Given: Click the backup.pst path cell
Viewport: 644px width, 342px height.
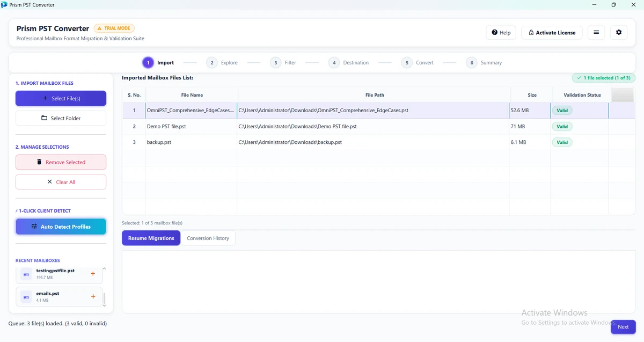Looking at the screenshot, I should [373, 142].
